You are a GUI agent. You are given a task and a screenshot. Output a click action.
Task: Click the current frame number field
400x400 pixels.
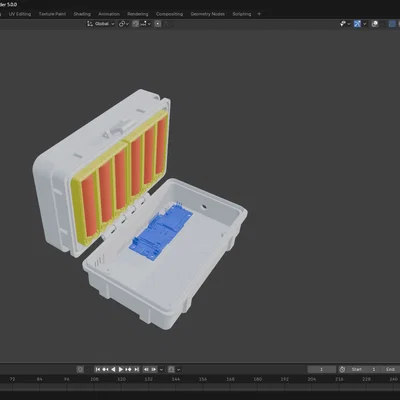322,369
